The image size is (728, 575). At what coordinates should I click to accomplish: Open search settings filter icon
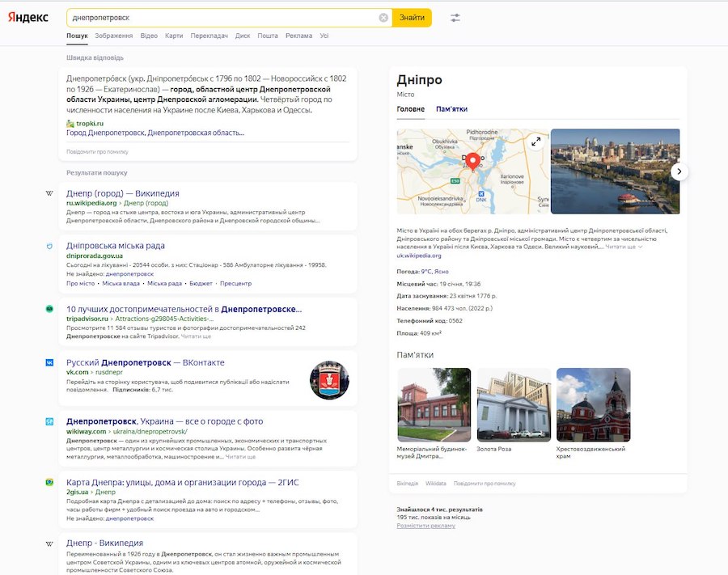pyautogui.click(x=455, y=18)
